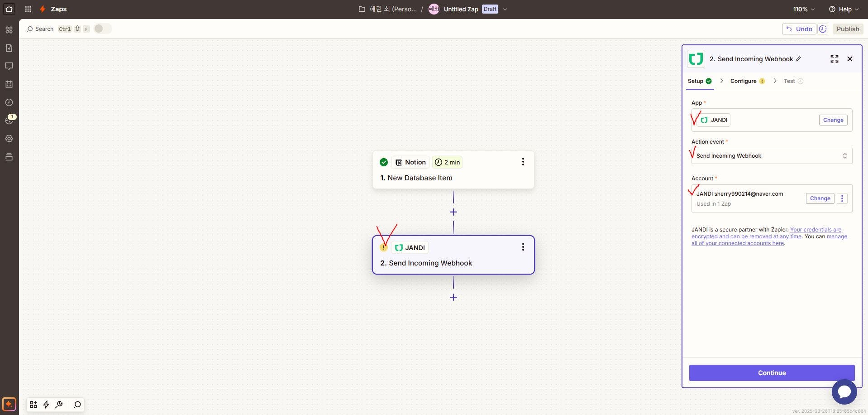Click the yellow warning icon on JANDI step
Viewport: 868px width, 415px height.
[384, 247]
